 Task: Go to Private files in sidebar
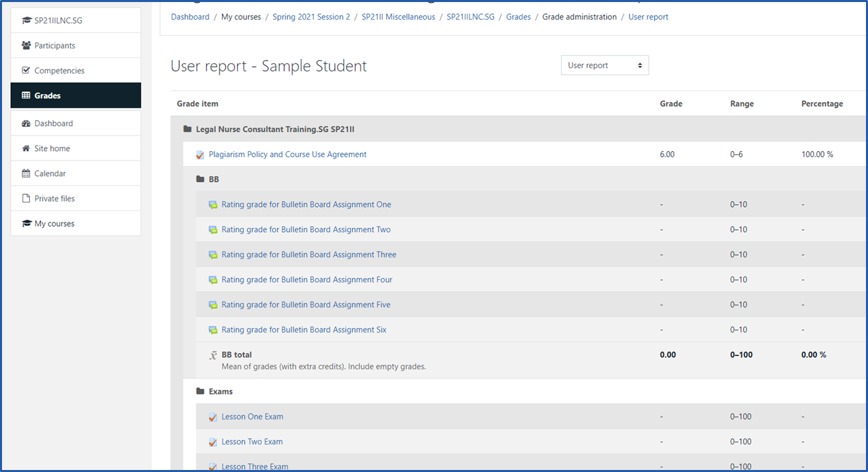54,199
